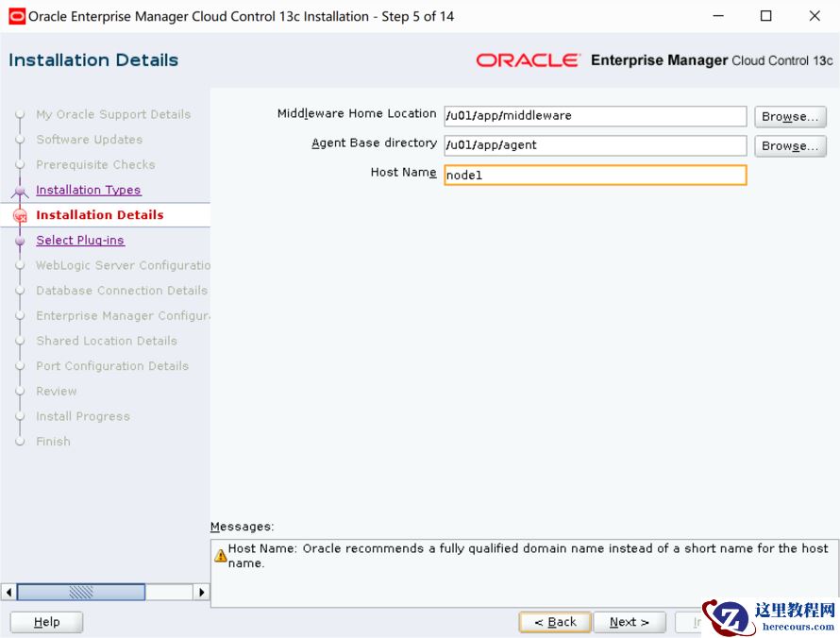Focus the Host Name field
The width and height of the screenshot is (840, 638).
click(596, 175)
